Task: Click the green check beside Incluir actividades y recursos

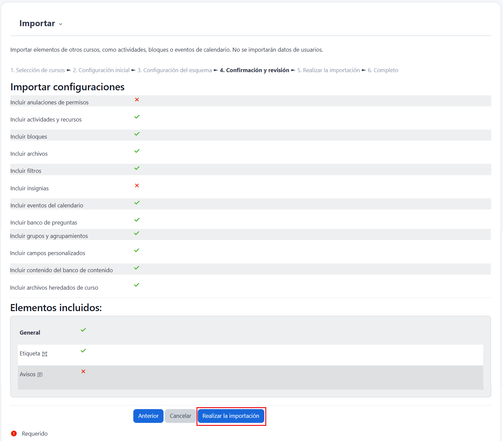Action: 137,117
